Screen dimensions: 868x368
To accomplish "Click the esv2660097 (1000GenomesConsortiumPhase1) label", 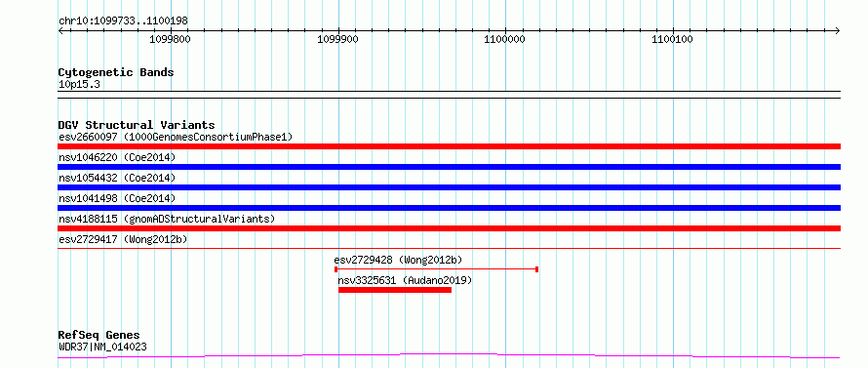I will coord(176,137).
